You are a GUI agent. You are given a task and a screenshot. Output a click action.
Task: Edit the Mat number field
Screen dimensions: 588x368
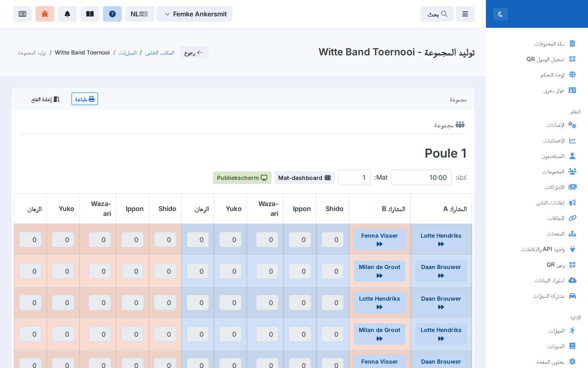[354, 177]
